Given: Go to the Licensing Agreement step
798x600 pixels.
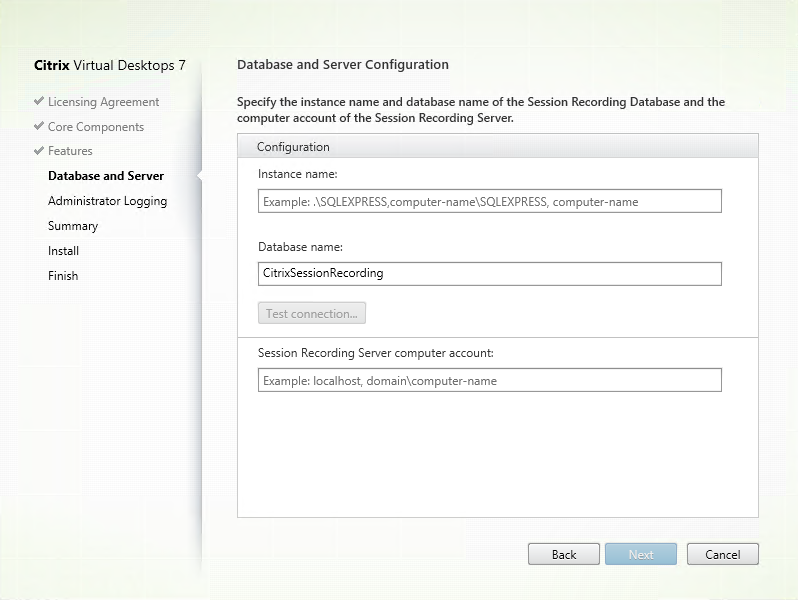Looking at the screenshot, I should 103,102.
